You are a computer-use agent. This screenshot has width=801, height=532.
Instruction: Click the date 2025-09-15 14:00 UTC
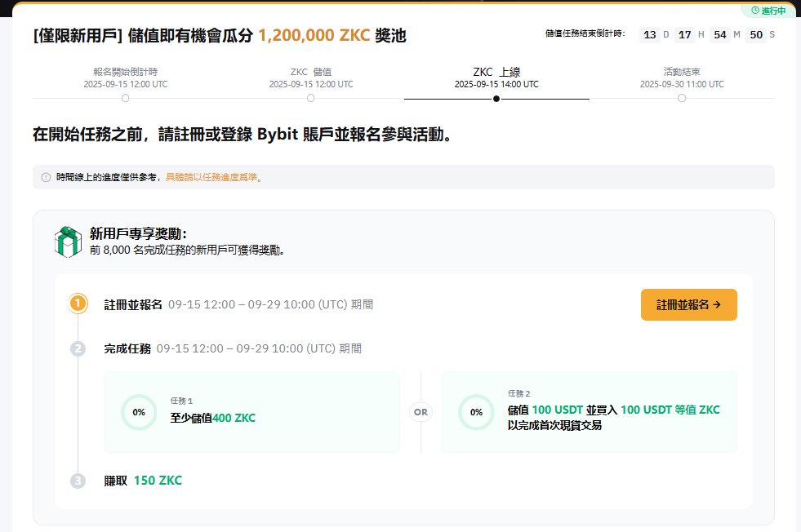click(496, 84)
